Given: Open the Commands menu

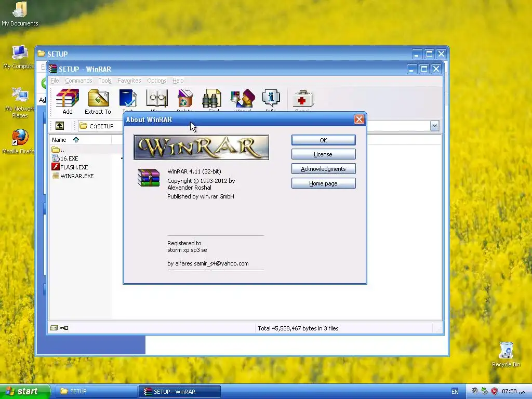Looking at the screenshot, I should (78, 81).
